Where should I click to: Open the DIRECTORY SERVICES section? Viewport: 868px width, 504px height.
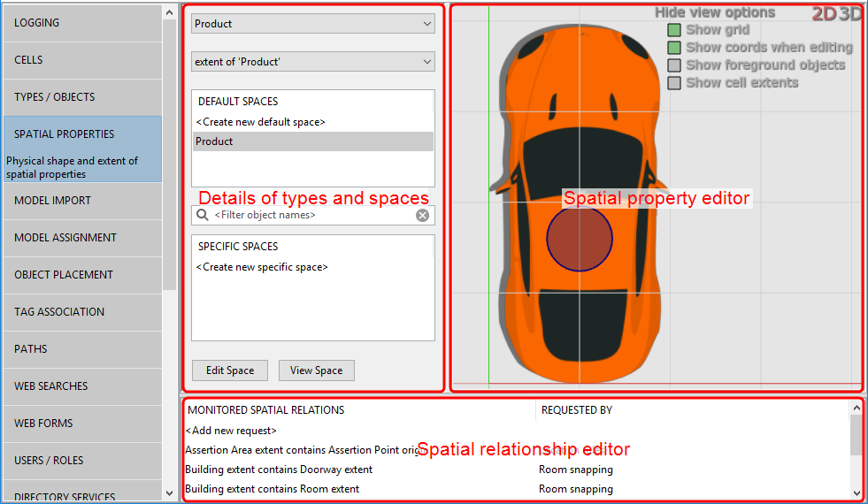(x=82, y=492)
